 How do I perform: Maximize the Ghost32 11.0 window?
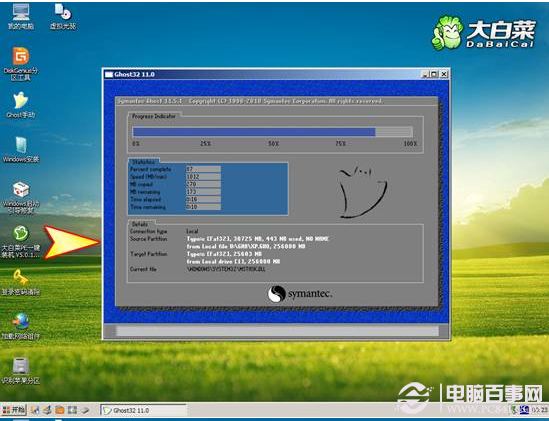point(434,74)
